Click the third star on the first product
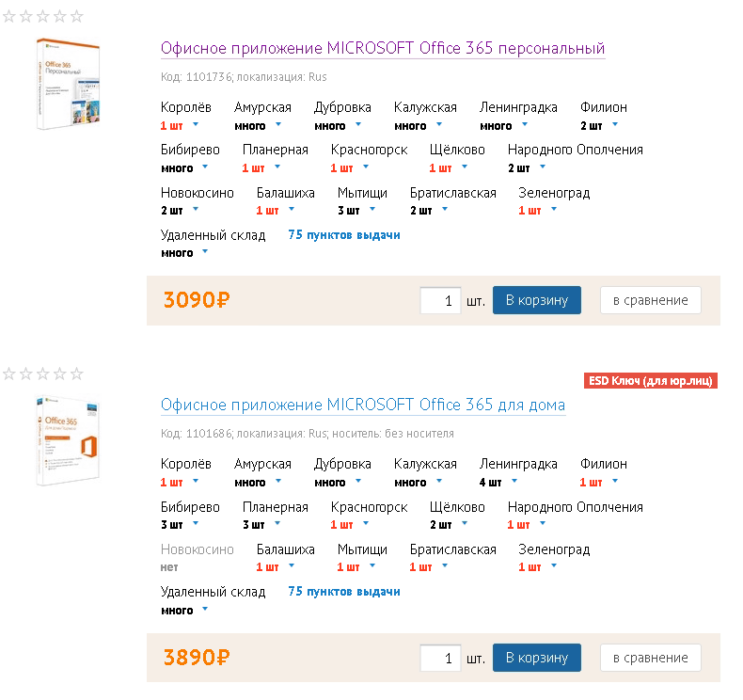 tap(42, 17)
